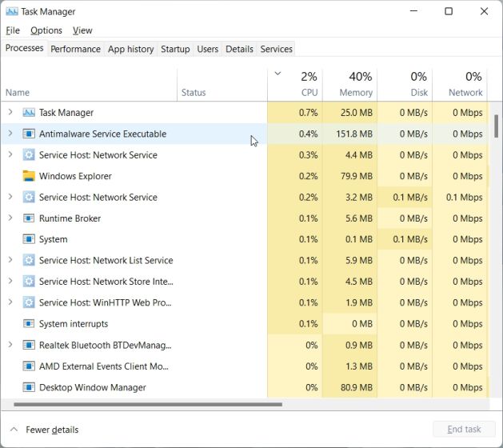Switch to the Startup tab
Viewport: 503px width, 448px height.
175,49
